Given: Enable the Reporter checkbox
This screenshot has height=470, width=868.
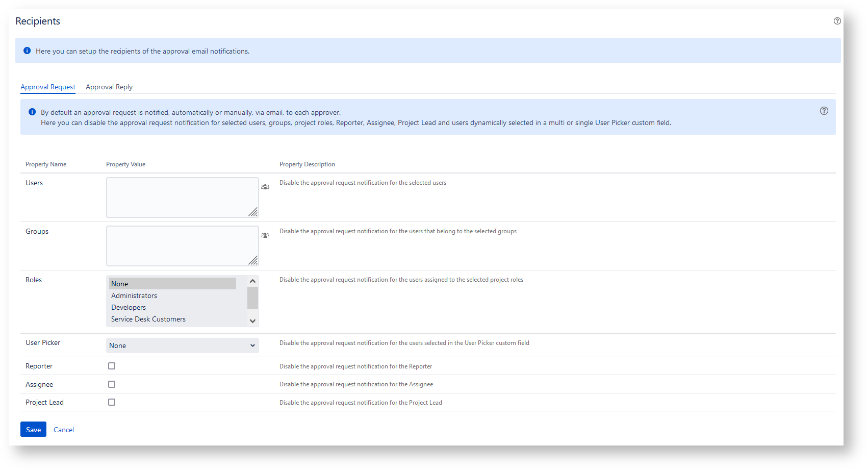Looking at the screenshot, I should coord(112,366).
